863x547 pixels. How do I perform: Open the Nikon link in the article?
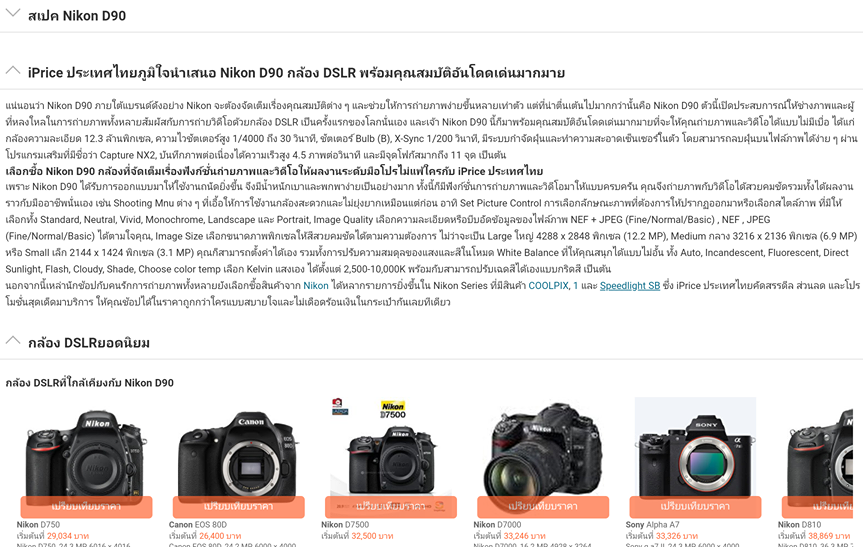(x=315, y=286)
